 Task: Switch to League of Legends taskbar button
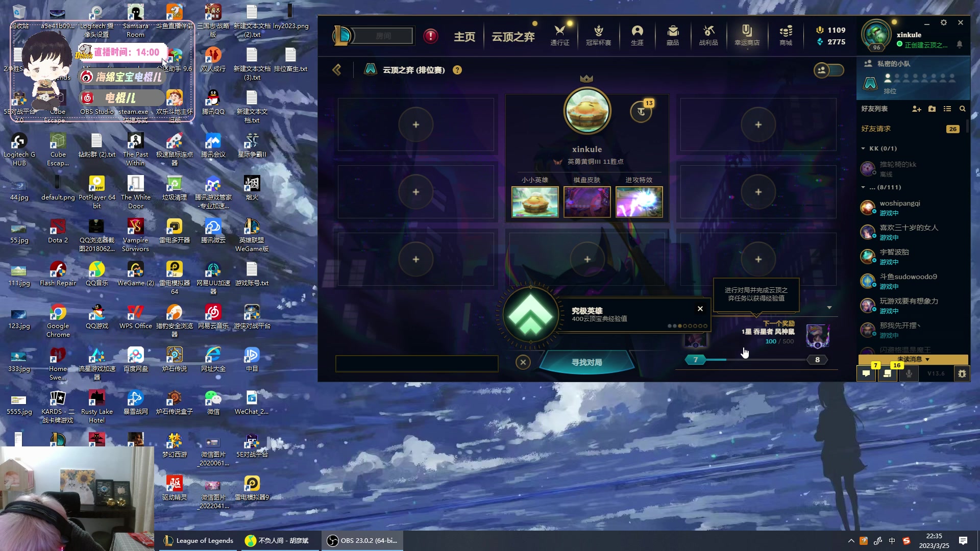coord(198,541)
